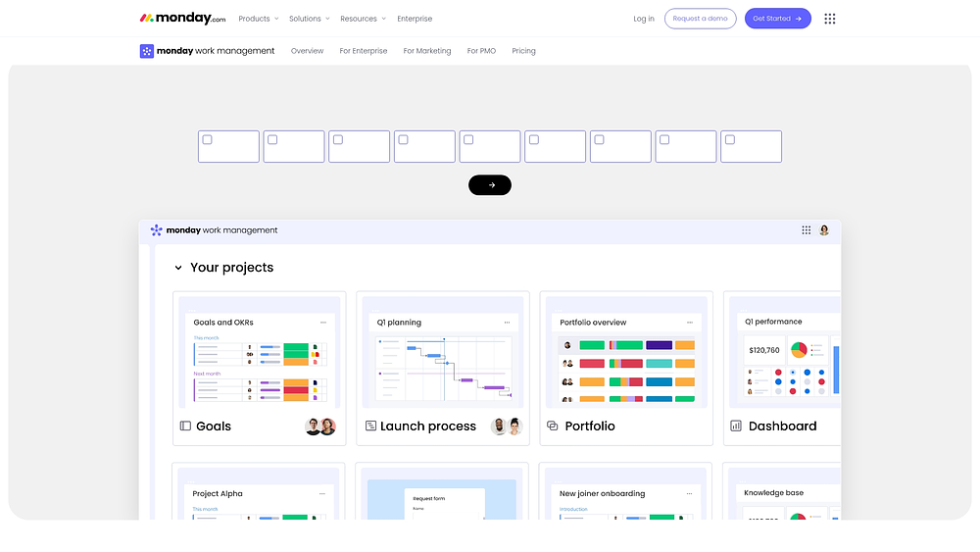The height and width of the screenshot is (552, 980).
Task: Tick the first checkbox card from the left
Action: [x=208, y=140]
